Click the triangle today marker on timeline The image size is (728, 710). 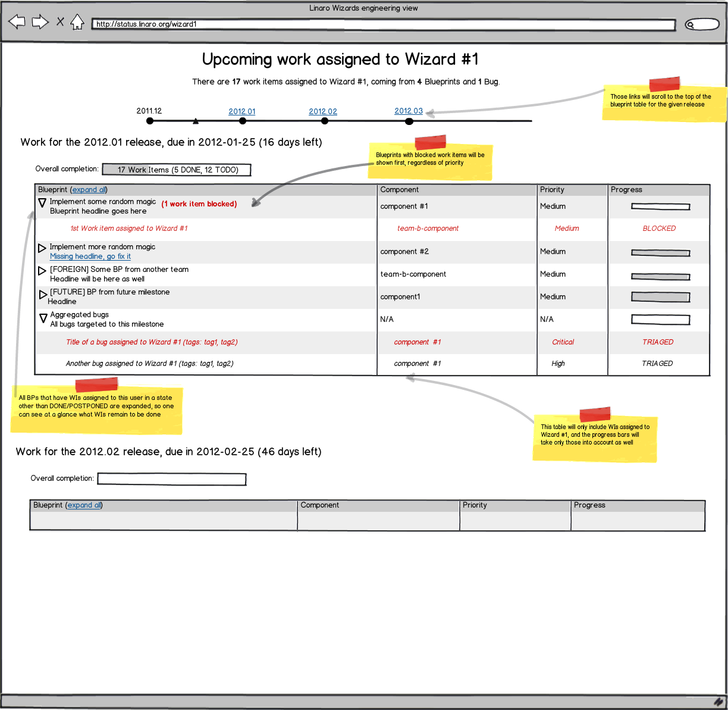click(196, 121)
